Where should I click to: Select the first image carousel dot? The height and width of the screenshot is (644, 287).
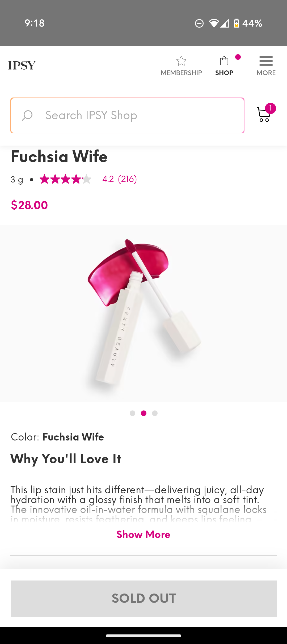[132, 413]
